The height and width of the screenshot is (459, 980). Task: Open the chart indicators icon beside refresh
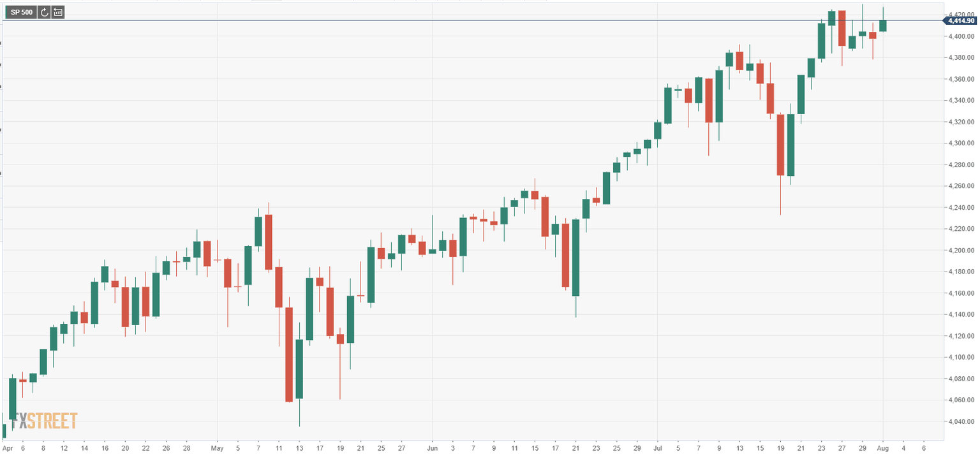point(58,12)
